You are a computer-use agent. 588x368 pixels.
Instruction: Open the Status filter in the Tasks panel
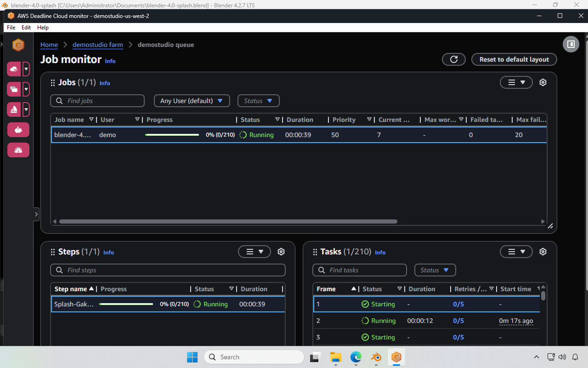tap(435, 270)
